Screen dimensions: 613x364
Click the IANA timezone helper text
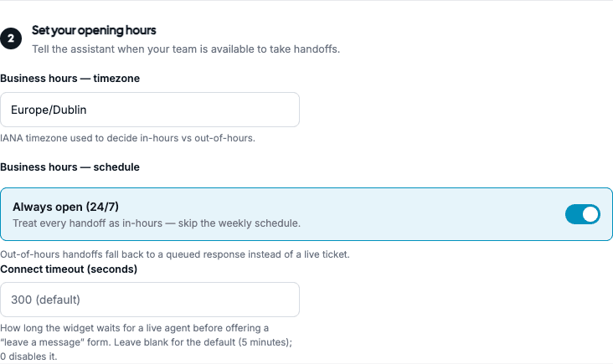[127, 138]
